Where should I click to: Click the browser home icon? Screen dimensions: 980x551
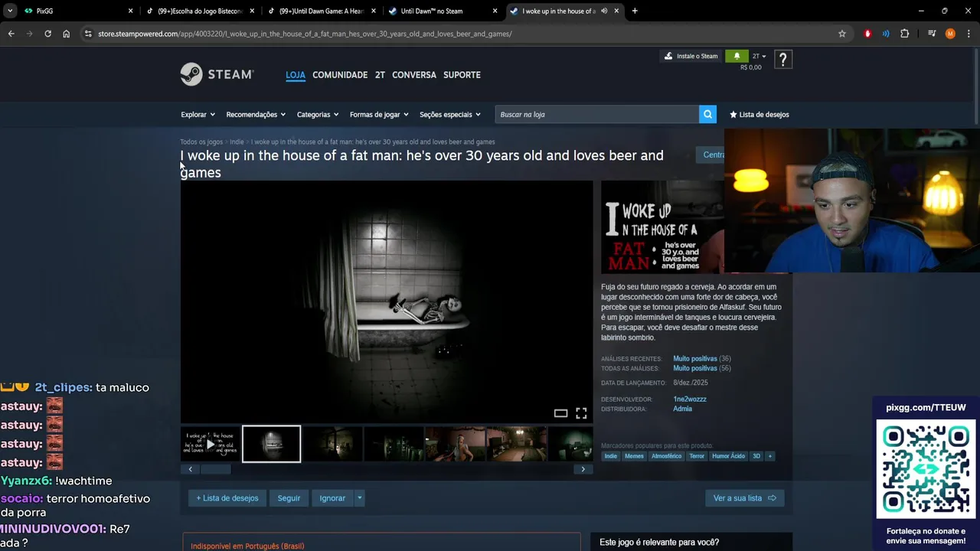pos(66,34)
